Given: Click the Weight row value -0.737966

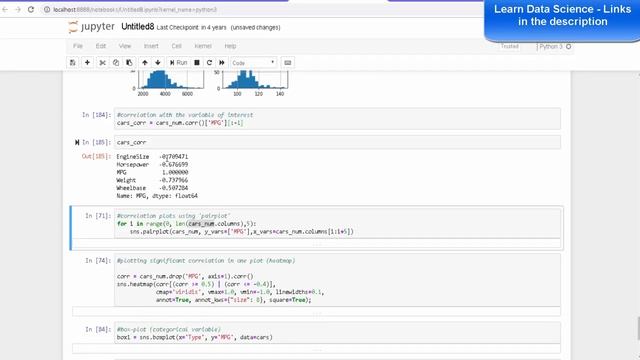Looking at the screenshot, I should click(x=173, y=180).
